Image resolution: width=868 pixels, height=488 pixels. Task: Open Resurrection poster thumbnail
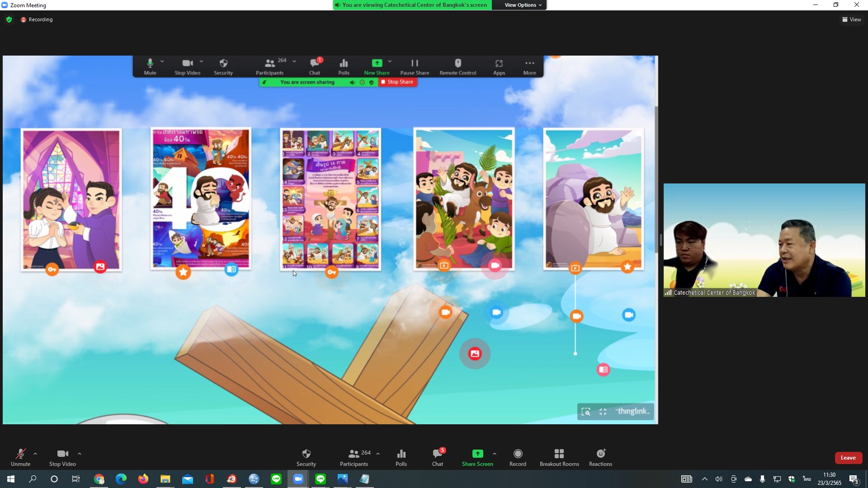[594, 199]
